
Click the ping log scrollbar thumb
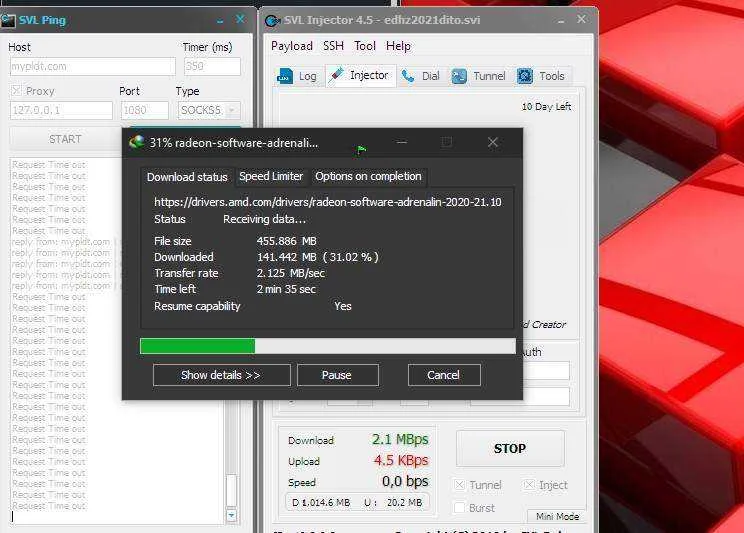(x=232, y=490)
